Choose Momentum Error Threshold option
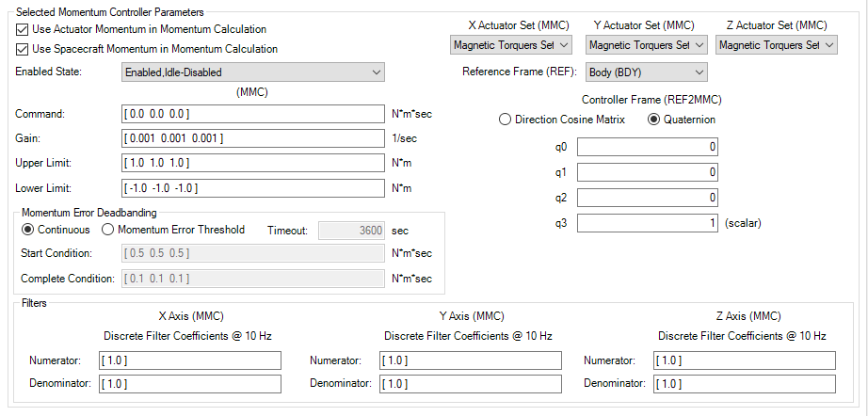Screen dimensions: 868x416 (108, 230)
